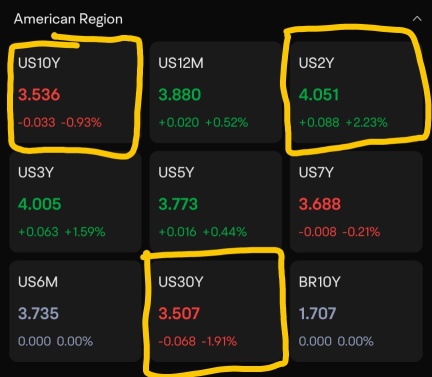Click the -1.91% change on US30Y
The height and width of the screenshot is (377, 432).
pyautogui.click(x=219, y=341)
